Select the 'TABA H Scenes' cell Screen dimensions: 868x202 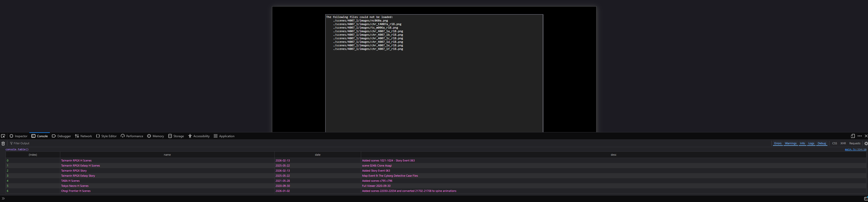[x=167, y=181]
